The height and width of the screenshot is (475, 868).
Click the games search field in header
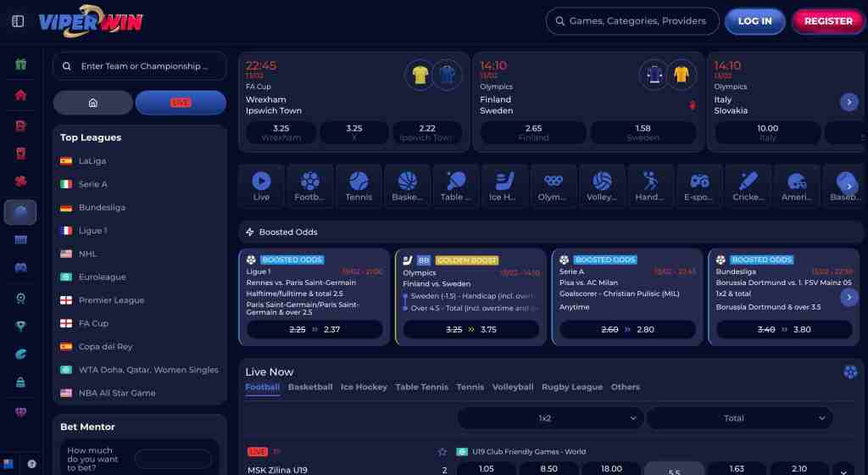pyautogui.click(x=632, y=21)
